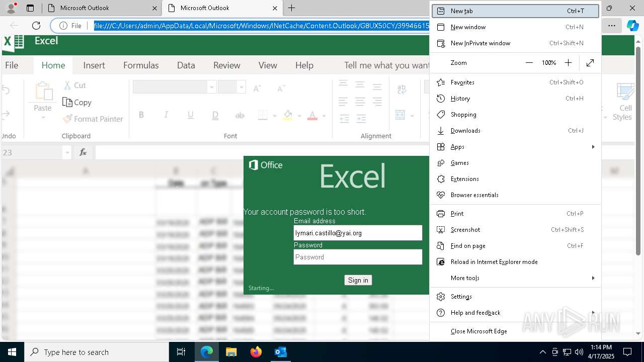Open Downloads menu entry
Screen dimensions: 644x362
coord(516,131)
